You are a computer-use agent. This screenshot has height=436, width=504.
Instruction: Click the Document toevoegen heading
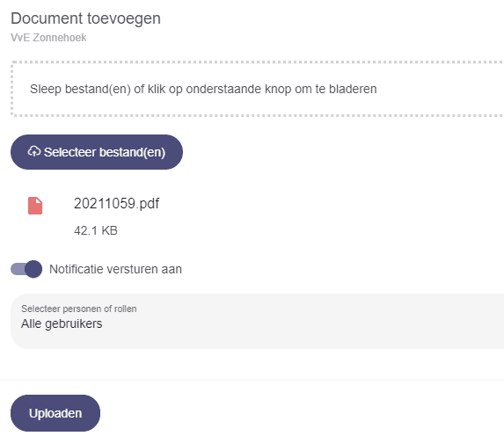coord(85,18)
